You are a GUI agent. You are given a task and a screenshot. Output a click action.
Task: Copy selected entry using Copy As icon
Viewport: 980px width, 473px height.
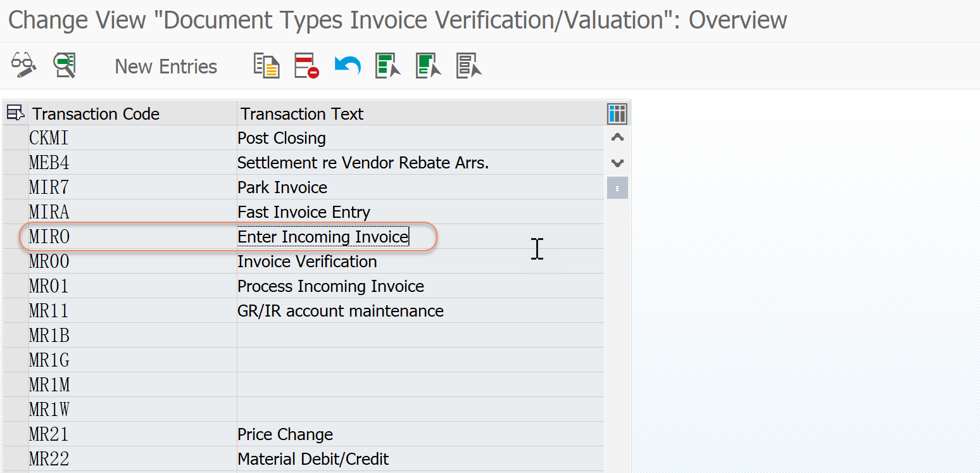(x=266, y=65)
